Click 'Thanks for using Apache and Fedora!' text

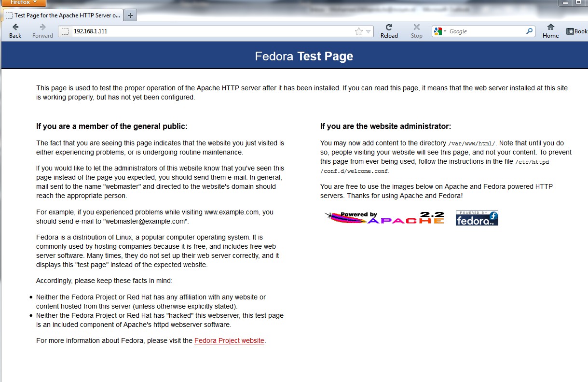click(405, 196)
